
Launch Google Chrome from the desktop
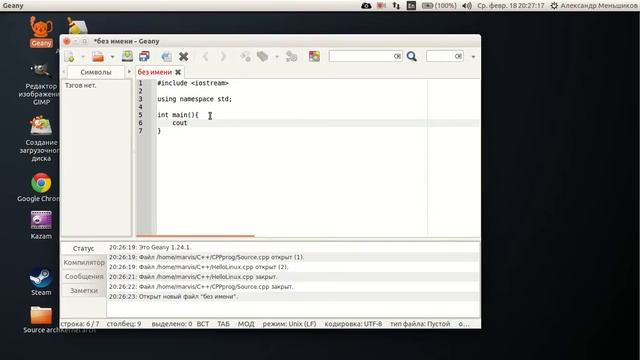(x=41, y=187)
